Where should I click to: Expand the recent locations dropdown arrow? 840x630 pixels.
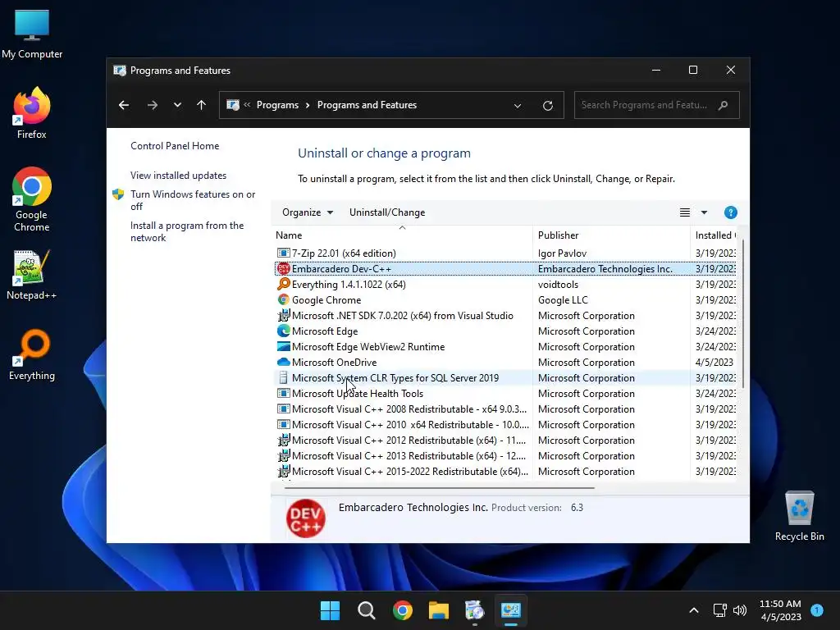tap(177, 105)
